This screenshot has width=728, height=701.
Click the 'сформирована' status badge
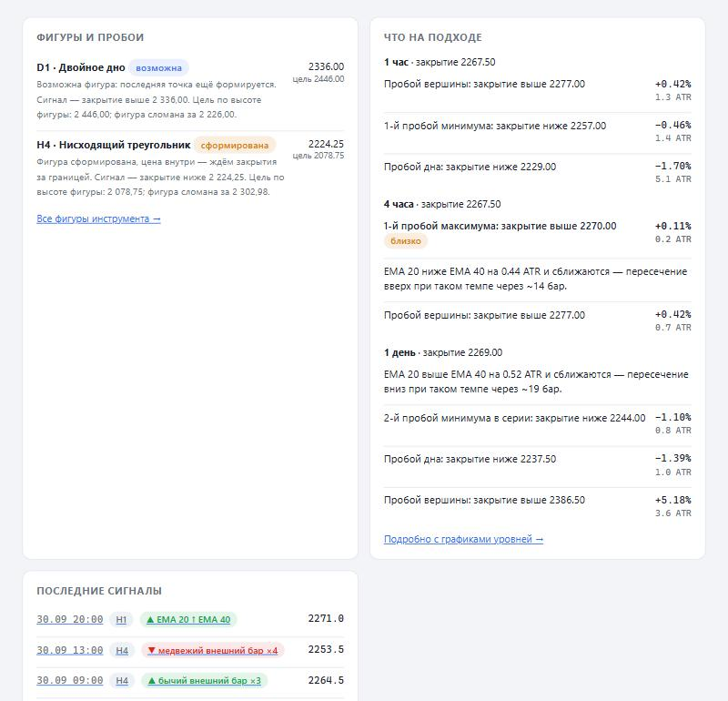235,146
